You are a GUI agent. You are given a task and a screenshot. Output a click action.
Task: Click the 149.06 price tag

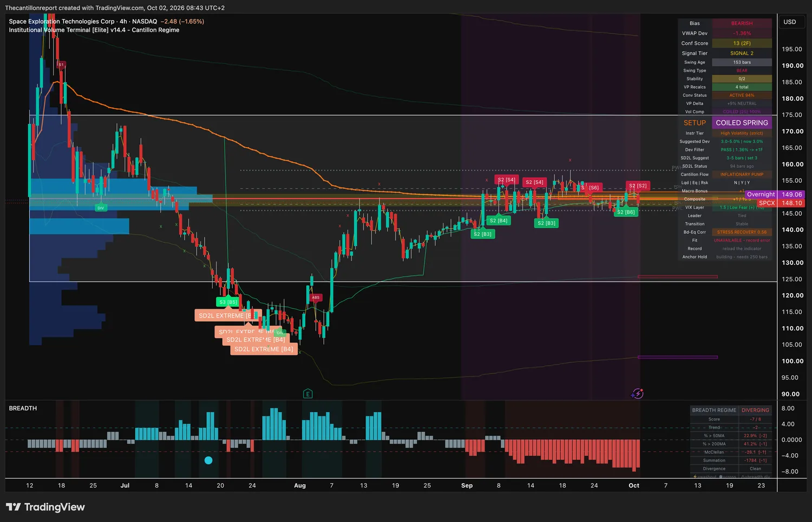click(x=791, y=194)
